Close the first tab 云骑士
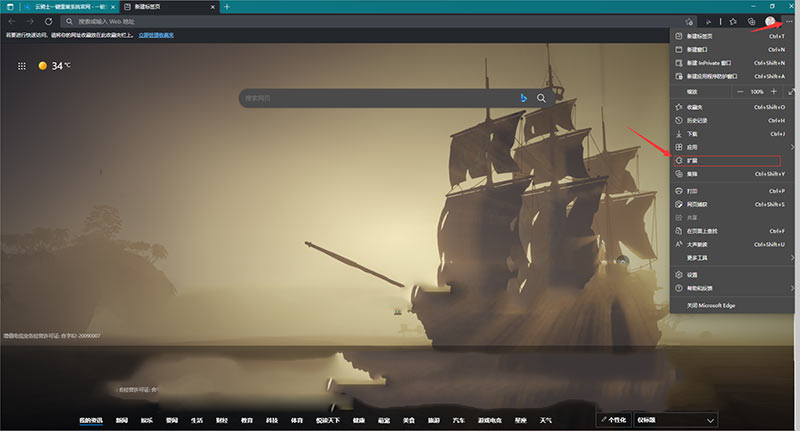Image resolution: width=800 pixels, height=431 pixels. click(113, 7)
